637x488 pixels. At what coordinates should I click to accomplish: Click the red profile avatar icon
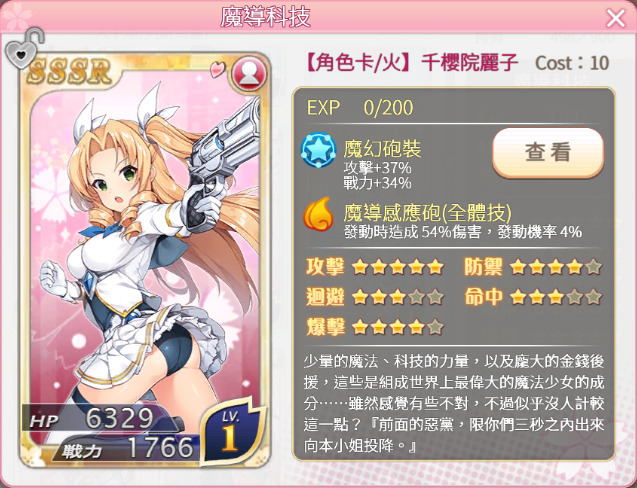(249, 75)
